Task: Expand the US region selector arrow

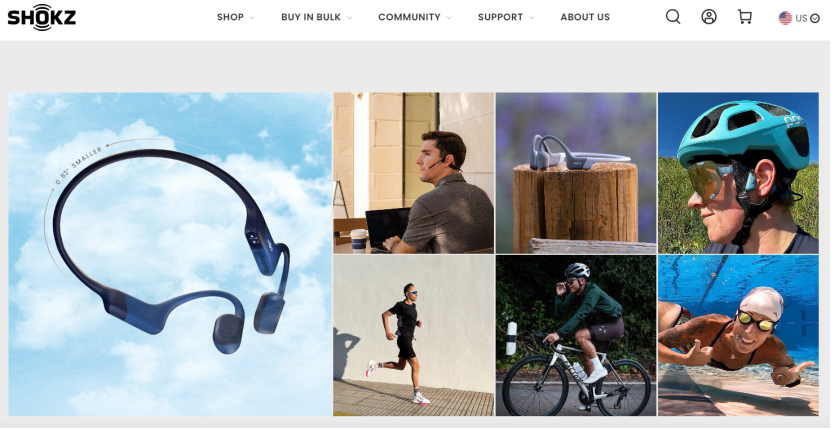Action: pyautogui.click(x=815, y=19)
